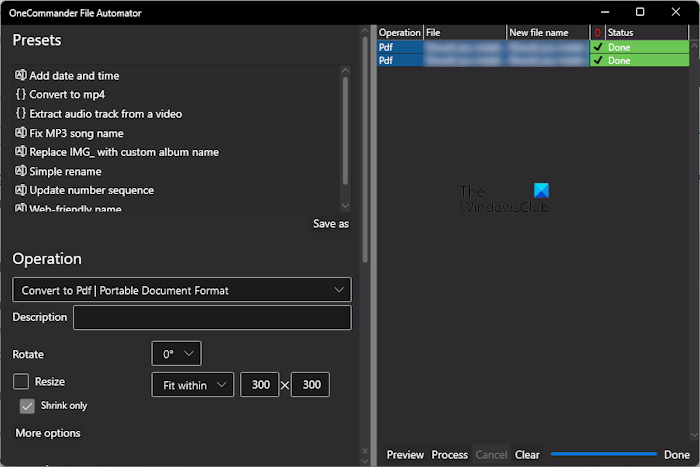
Task: Open the Fit within resize mode dropdown
Action: [192, 385]
